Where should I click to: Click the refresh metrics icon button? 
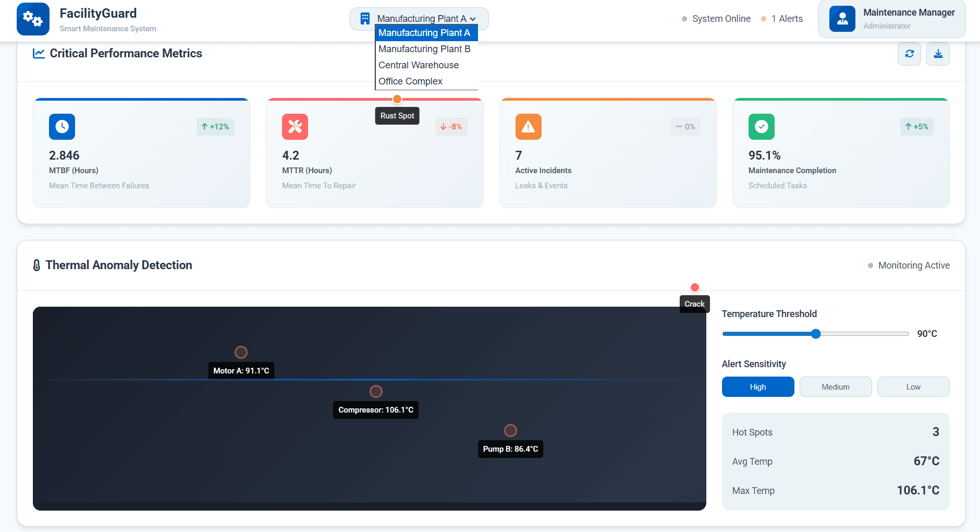(909, 54)
